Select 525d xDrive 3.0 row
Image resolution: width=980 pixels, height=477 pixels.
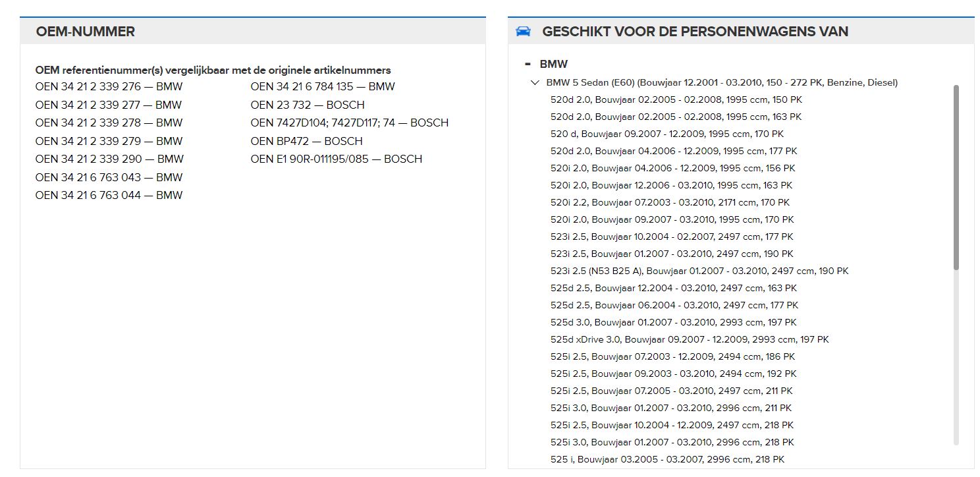(x=690, y=339)
